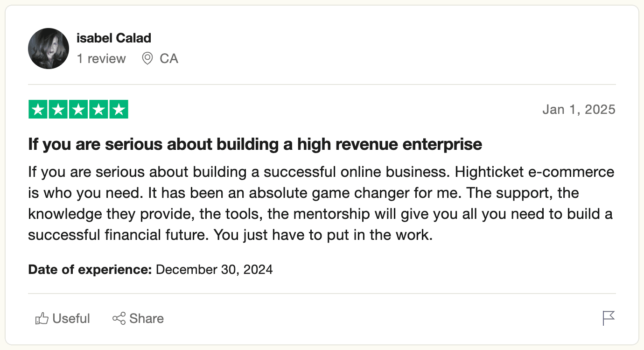Flag this review using the flag icon
The width and height of the screenshot is (644, 350).
point(609,318)
